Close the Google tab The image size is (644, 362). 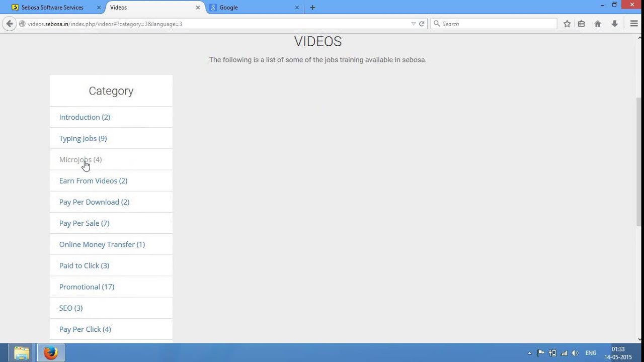coord(297,8)
